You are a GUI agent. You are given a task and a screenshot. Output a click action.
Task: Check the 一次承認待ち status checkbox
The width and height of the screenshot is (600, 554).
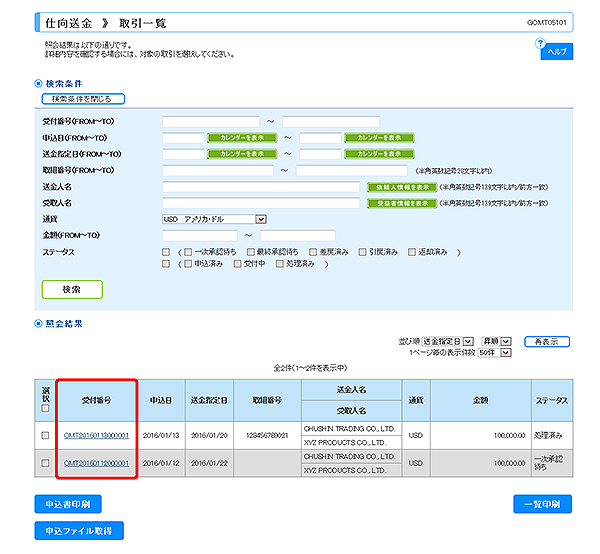point(187,251)
